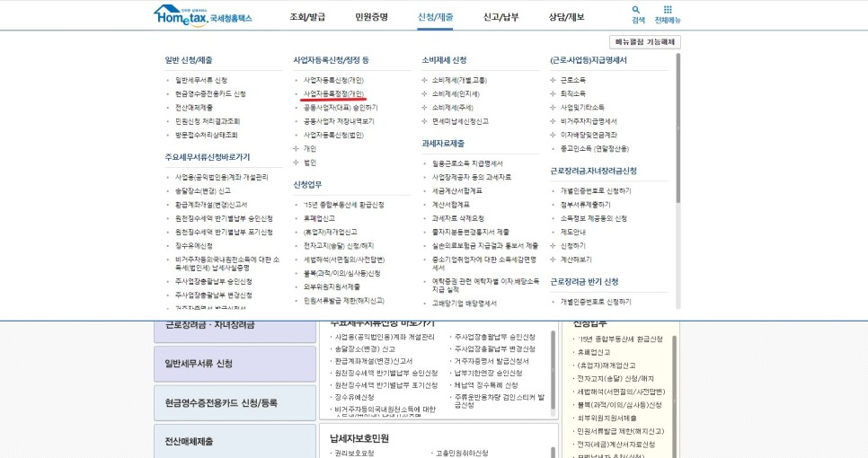The image size is (868, 458).
Task: Open 외부위원지원서제출 in the dropdown menu
Action: click(x=332, y=287)
